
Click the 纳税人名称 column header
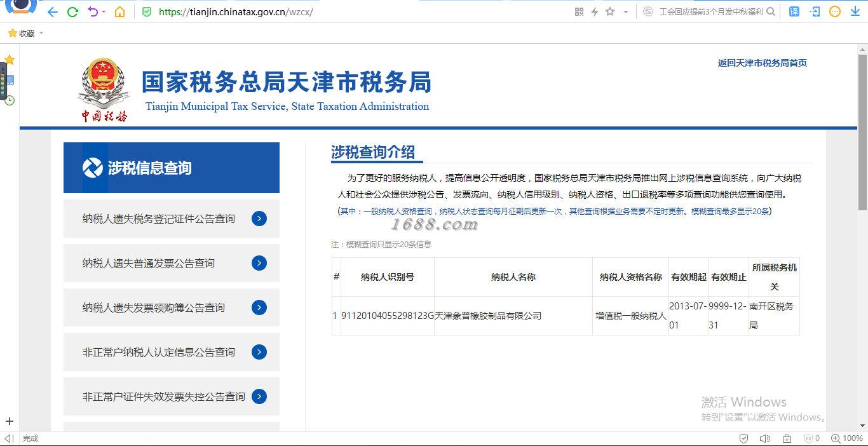[x=513, y=277]
